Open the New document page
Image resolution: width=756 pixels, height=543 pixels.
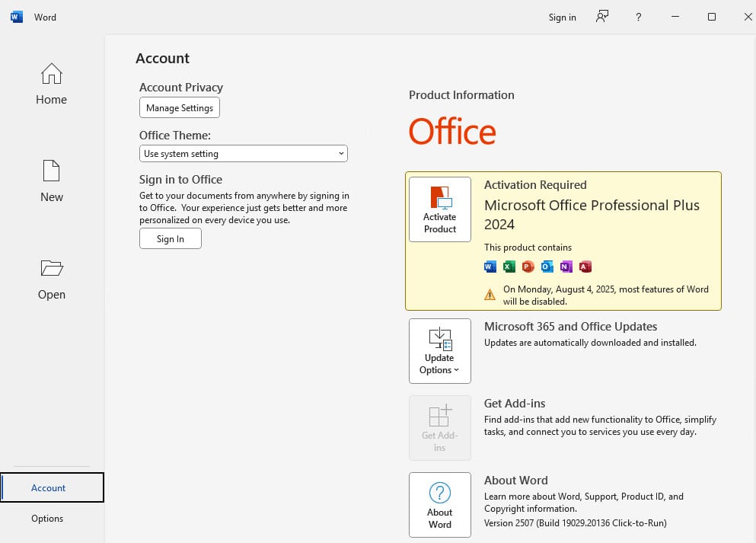pos(52,180)
